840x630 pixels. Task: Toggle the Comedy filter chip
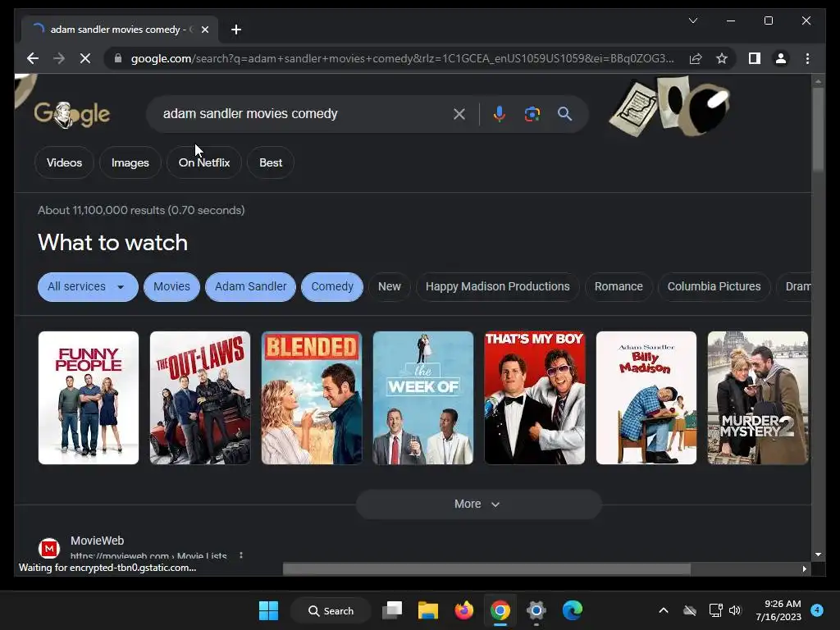[x=332, y=286]
